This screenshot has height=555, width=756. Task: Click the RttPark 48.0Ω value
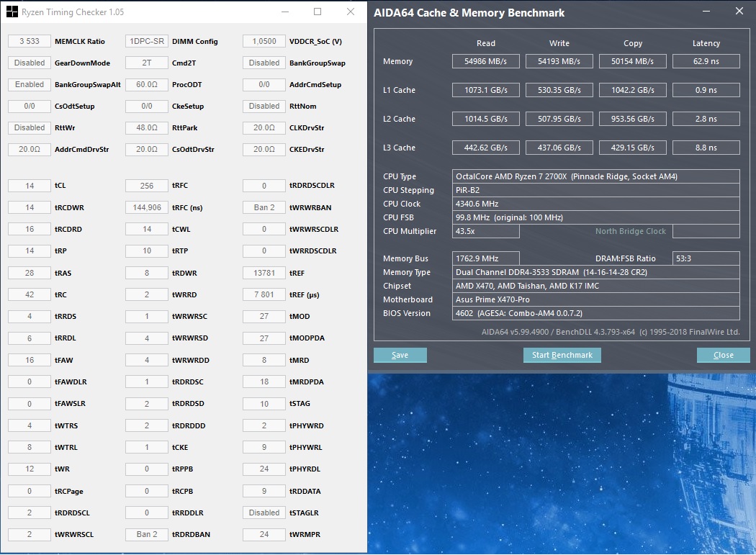(x=147, y=128)
